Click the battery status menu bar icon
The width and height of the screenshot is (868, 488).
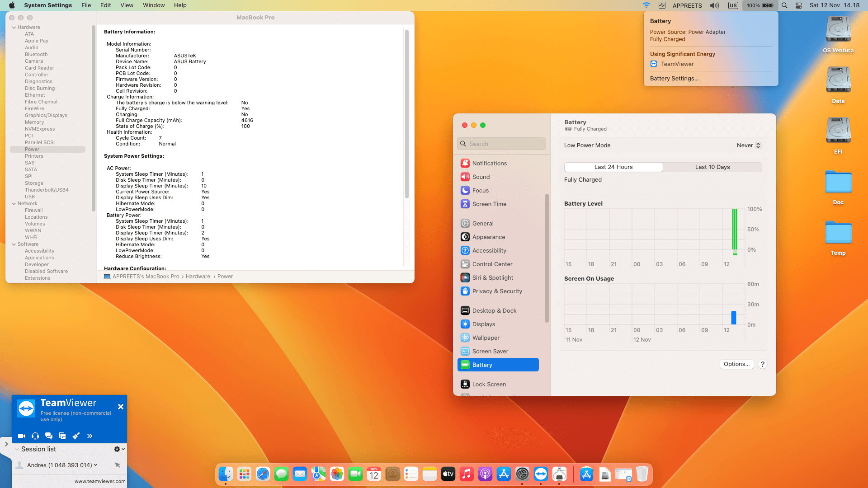tap(759, 5)
